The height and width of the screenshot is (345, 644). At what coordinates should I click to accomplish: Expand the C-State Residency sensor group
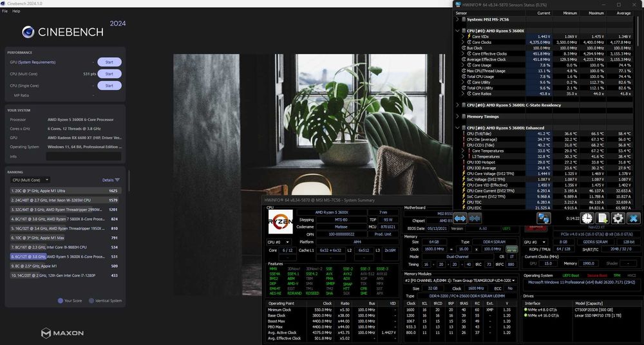tap(457, 105)
